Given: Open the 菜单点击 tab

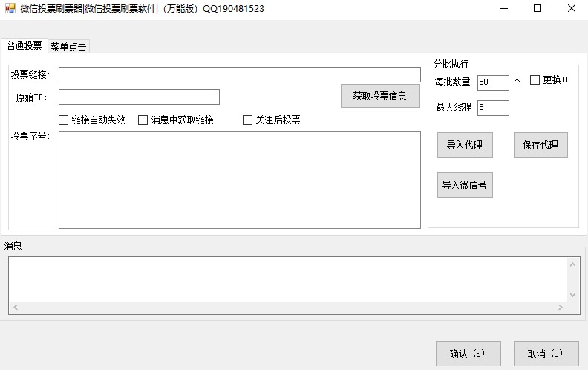Looking at the screenshot, I should click(x=68, y=47).
